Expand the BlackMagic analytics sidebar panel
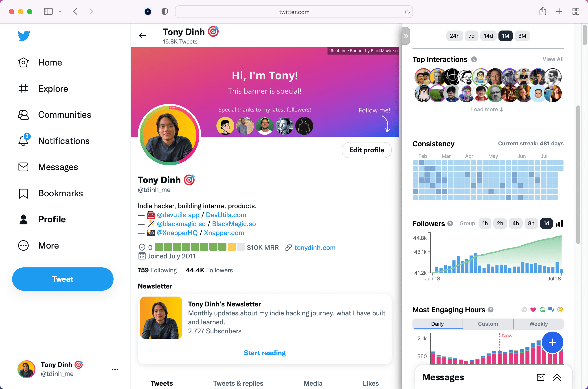Image resolution: width=588 pixels, height=389 pixels. [x=406, y=36]
